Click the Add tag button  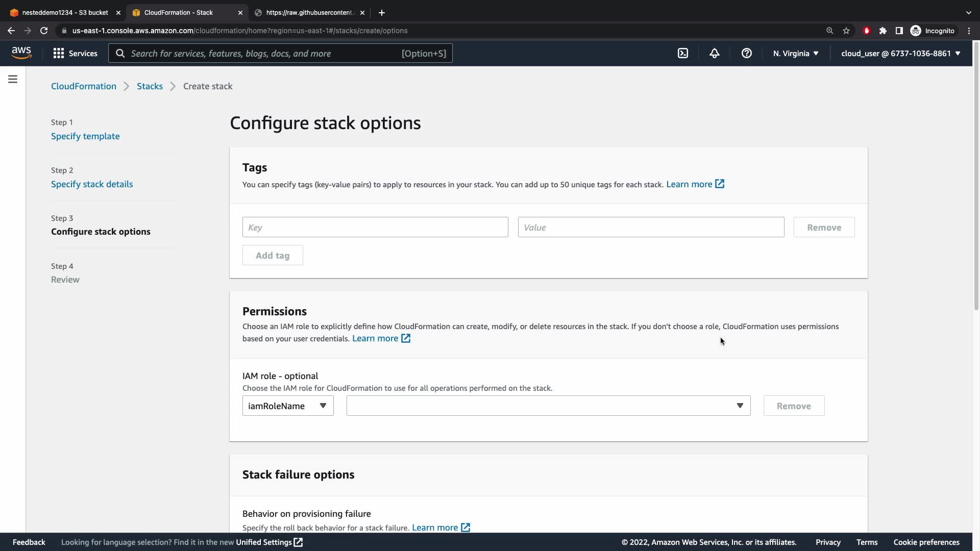pyautogui.click(x=272, y=255)
